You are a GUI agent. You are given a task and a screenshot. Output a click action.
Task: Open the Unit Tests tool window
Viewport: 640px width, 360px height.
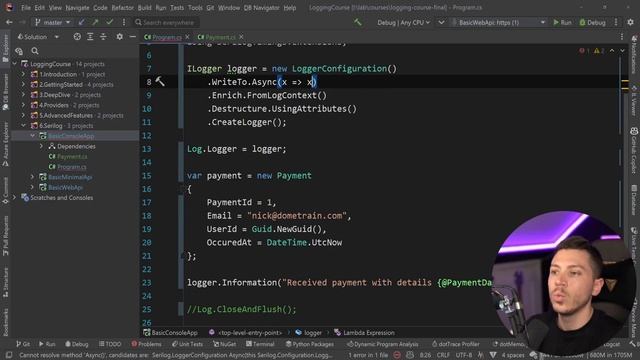187,344
